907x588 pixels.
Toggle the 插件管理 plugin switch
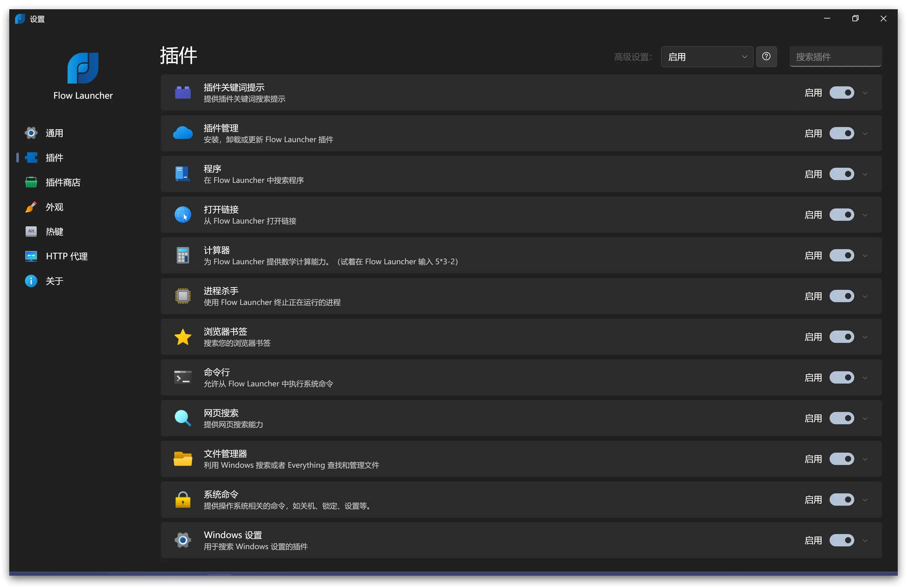(x=842, y=133)
